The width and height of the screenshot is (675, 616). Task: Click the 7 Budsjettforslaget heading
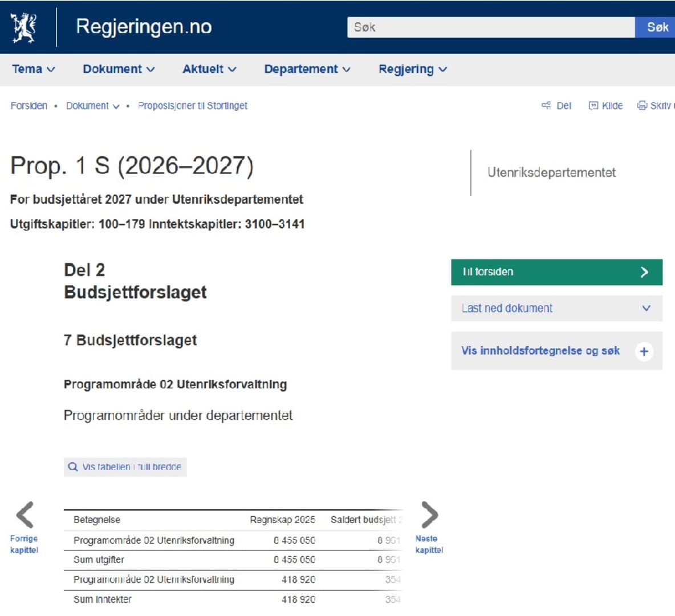pyautogui.click(x=131, y=340)
